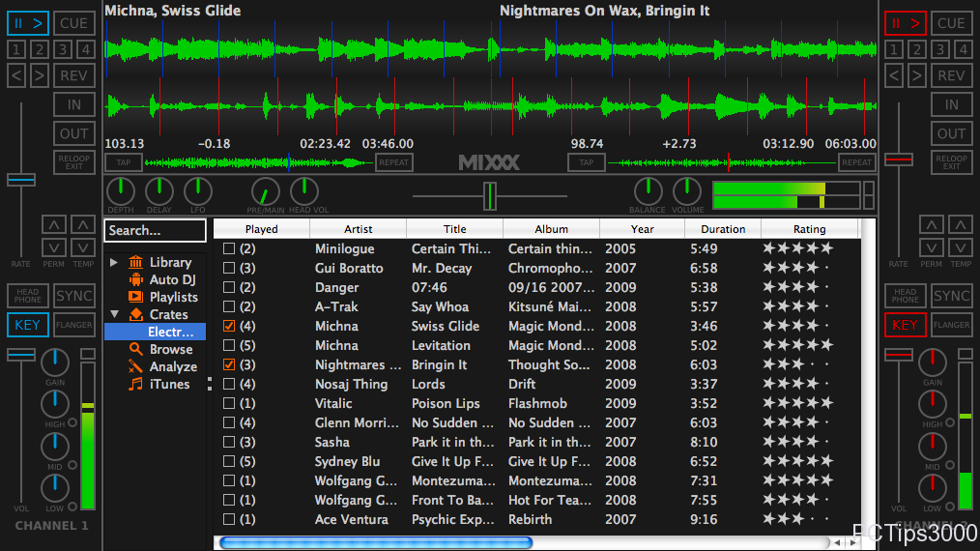Viewport: 980px width, 551px height.
Task: Collapse the Crates tree item
Action: pos(114,314)
